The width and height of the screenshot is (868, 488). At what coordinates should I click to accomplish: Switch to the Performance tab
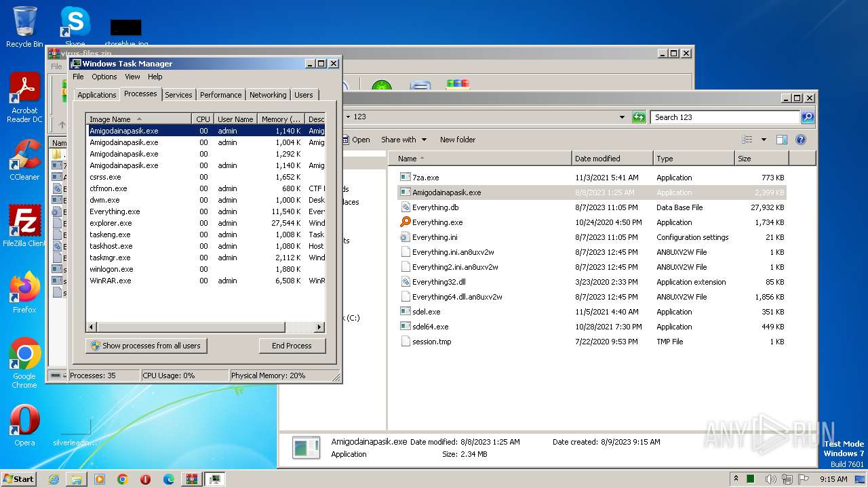(x=220, y=95)
